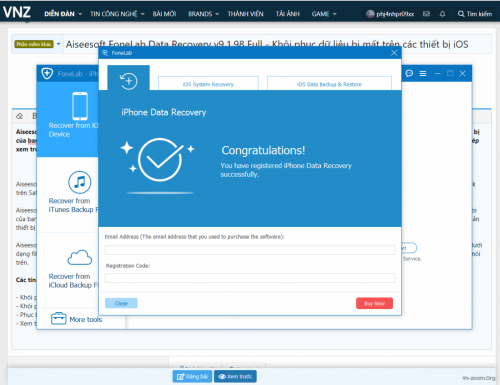Click the Close button in registration dialog

(x=121, y=303)
